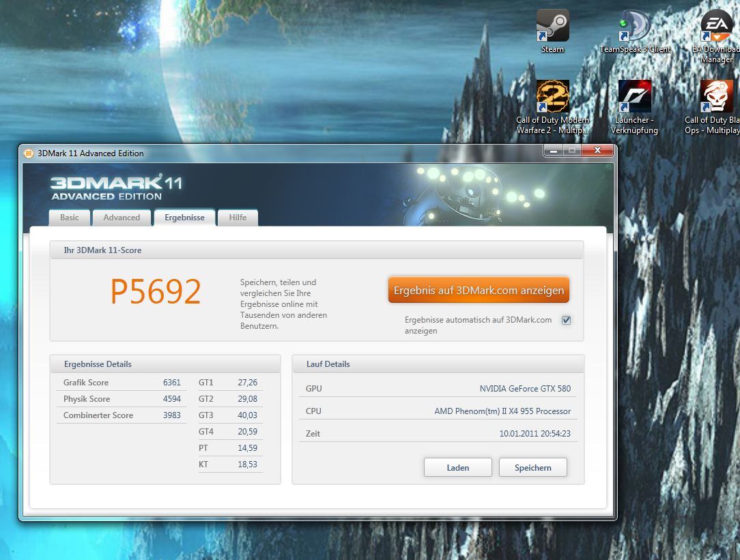Toggle automatic 3DMark.com results checkbox
Image resolution: width=740 pixels, height=560 pixels.
point(567,320)
